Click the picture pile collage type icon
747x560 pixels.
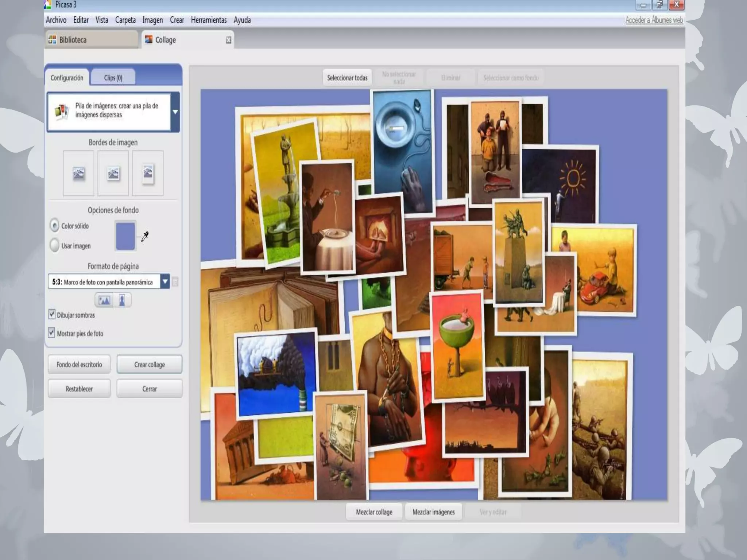pos(61,111)
